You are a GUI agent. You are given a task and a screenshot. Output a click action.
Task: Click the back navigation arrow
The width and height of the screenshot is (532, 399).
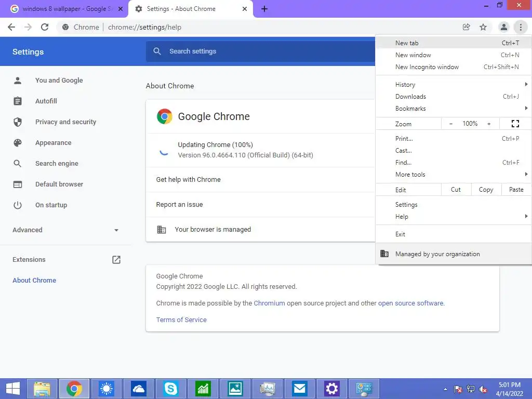coord(11,27)
